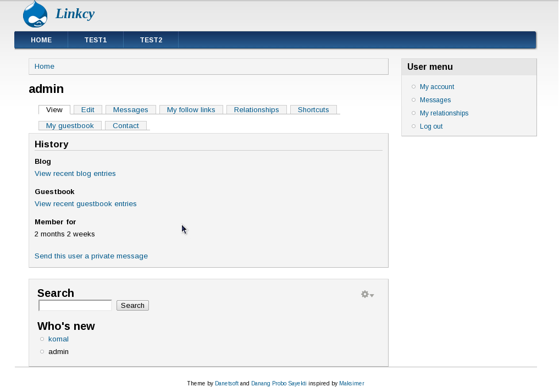Open the My guestbook tab
559x392 pixels.
click(70, 125)
